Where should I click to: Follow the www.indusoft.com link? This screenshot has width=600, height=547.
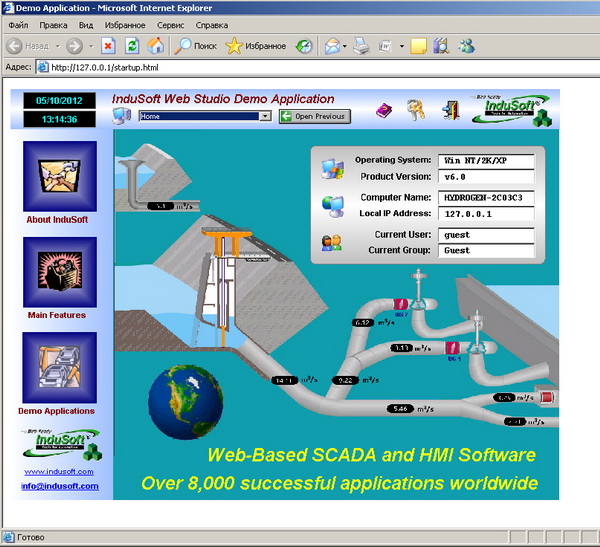(x=59, y=472)
